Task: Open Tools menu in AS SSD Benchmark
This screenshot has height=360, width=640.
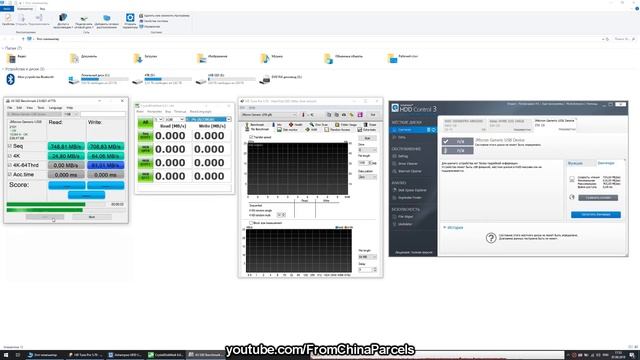Action: pyautogui.click(x=41, y=108)
